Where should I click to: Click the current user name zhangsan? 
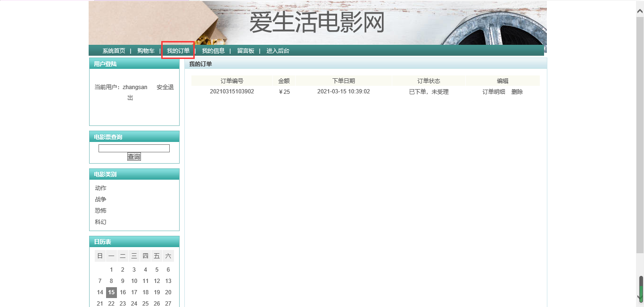135,87
